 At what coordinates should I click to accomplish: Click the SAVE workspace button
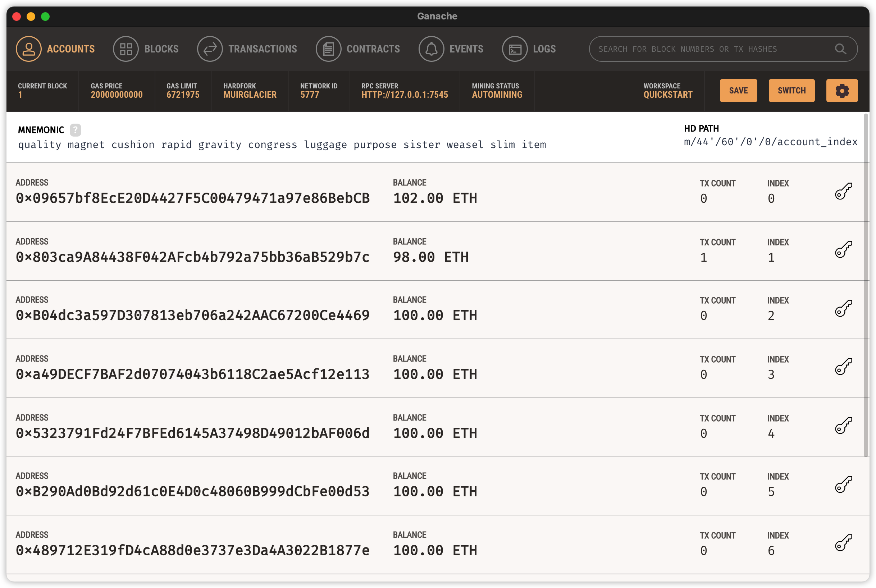[x=738, y=90]
